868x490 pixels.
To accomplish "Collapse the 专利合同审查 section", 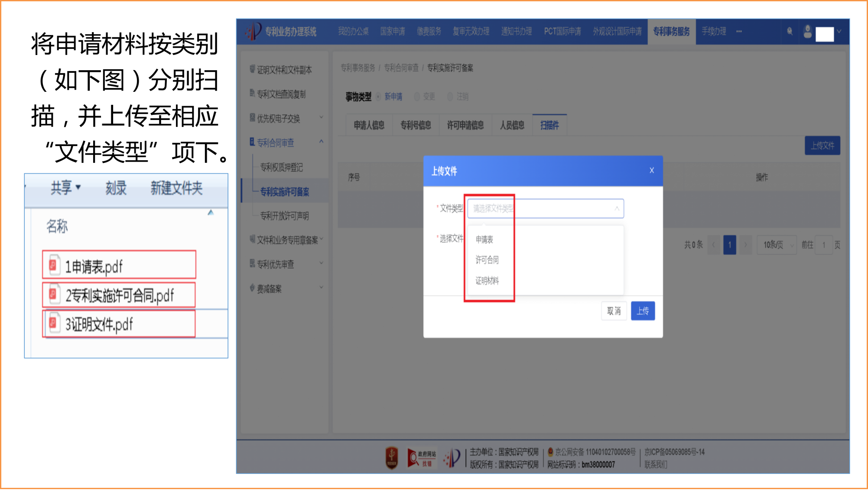I will click(321, 141).
